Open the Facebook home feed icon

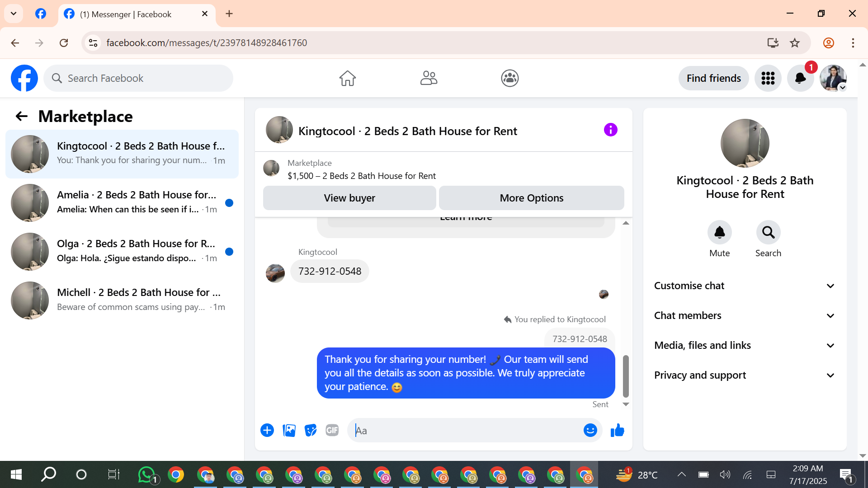(347, 78)
